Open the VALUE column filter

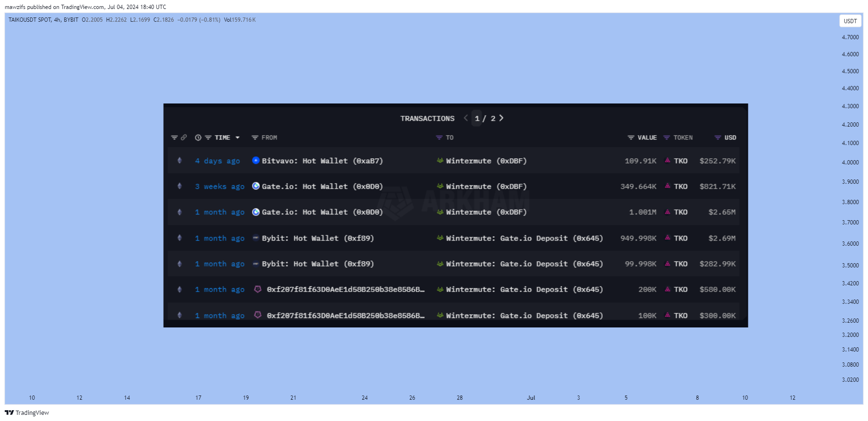coord(631,137)
